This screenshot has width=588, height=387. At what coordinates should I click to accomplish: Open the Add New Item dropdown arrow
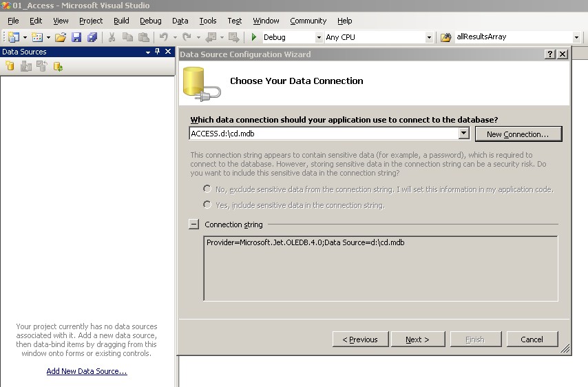48,37
